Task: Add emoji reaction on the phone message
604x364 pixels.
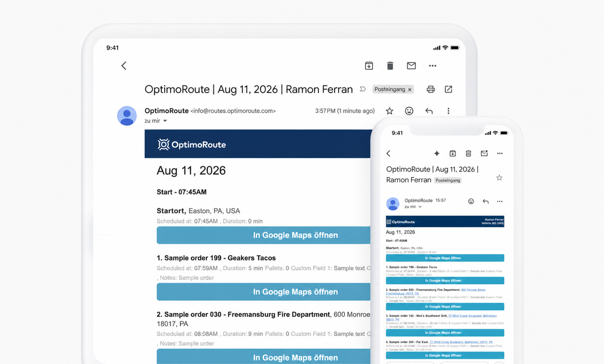Action: tap(471, 201)
